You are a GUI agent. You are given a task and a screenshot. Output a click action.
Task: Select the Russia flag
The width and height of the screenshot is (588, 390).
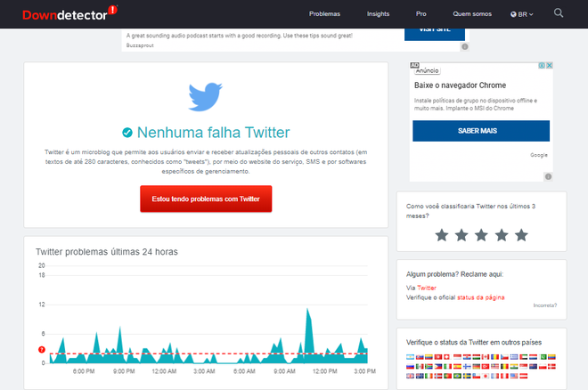point(410,366)
